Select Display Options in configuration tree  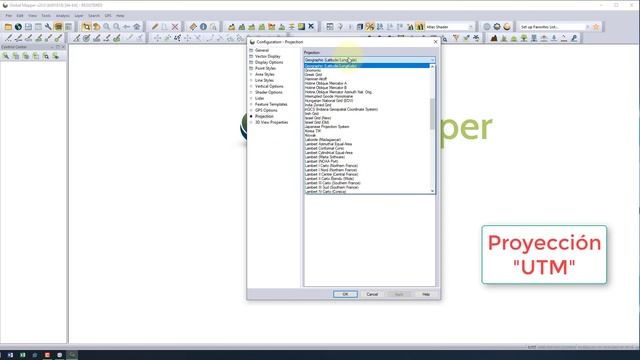pos(269,62)
